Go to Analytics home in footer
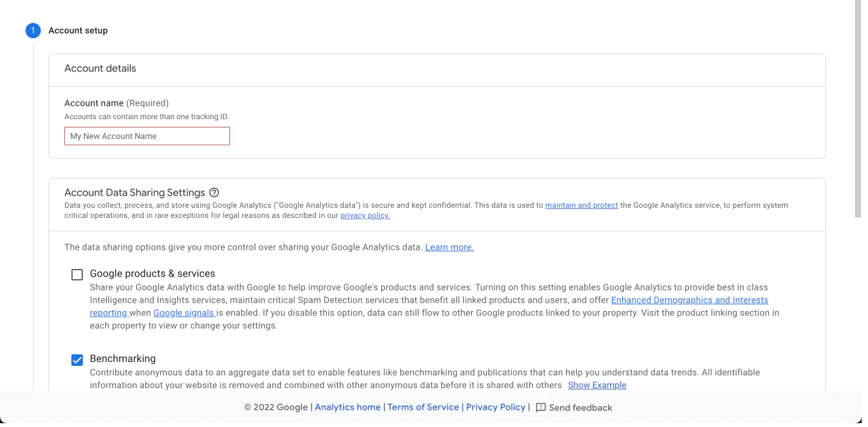The height and width of the screenshot is (427, 868). coord(347,407)
